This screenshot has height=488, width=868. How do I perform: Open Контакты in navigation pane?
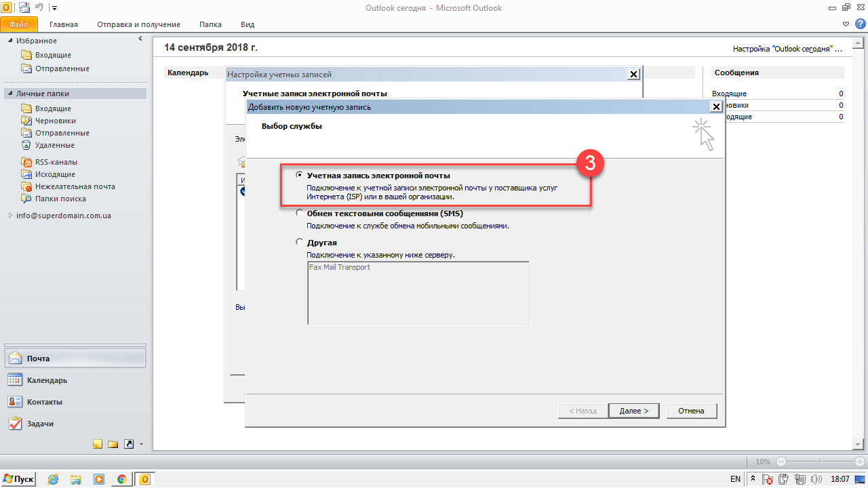click(x=75, y=402)
